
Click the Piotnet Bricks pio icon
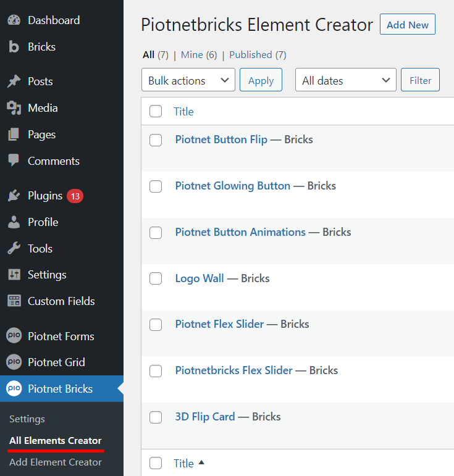pyautogui.click(x=14, y=388)
